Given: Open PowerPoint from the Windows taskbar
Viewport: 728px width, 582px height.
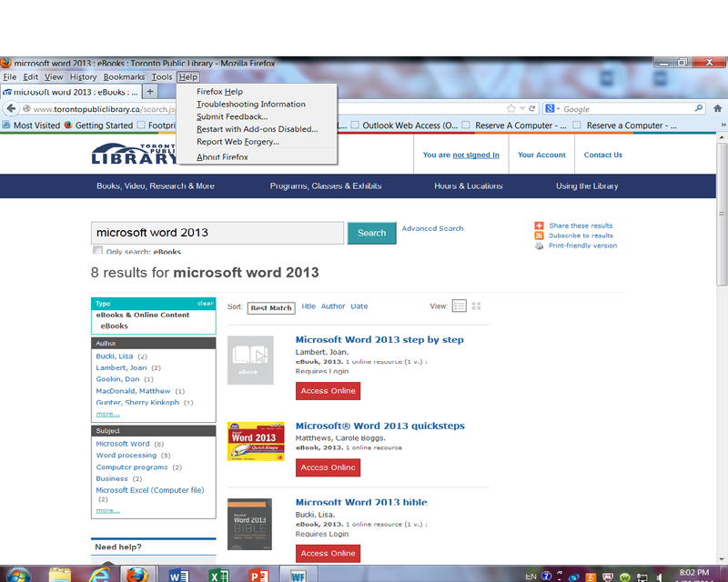Looking at the screenshot, I should [258, 576].
